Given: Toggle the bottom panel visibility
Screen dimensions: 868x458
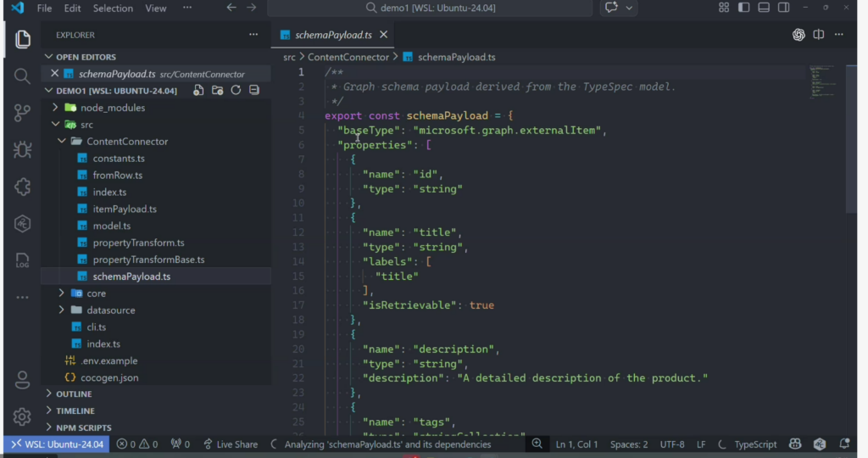Looking at the screenshot, I should click(764, 8).
